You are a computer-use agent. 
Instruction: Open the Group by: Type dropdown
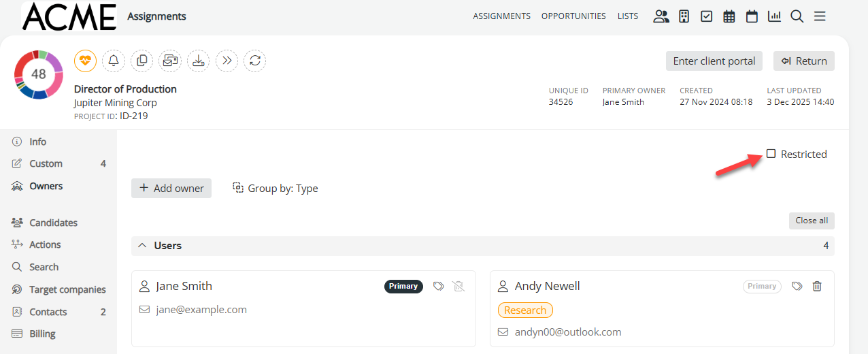(276, 189)
